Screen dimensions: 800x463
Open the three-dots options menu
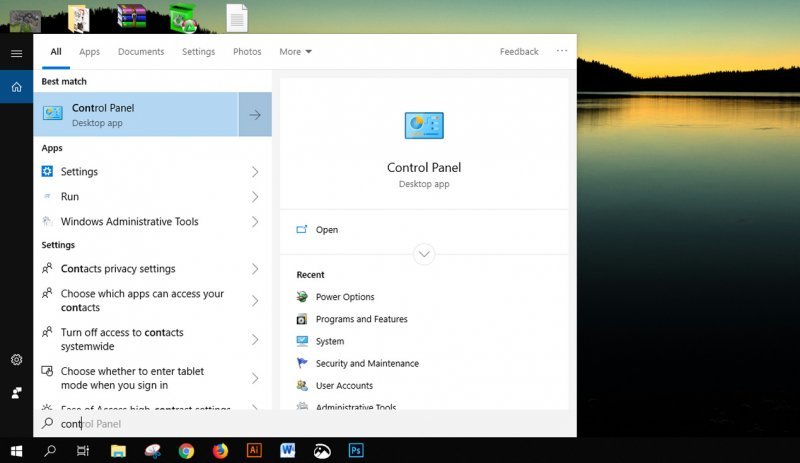point(562,51)
